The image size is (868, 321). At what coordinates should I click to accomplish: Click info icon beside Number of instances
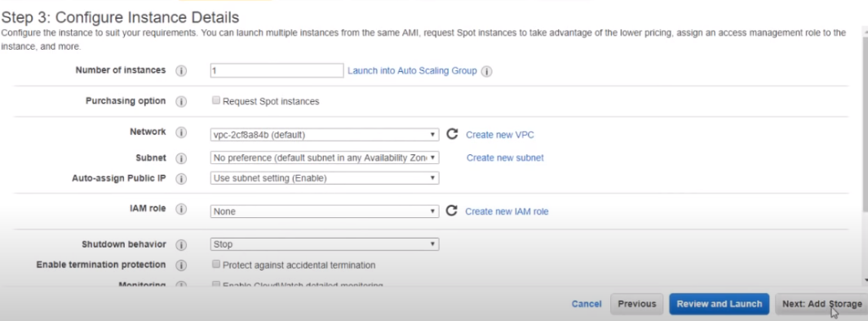click(181, 71)
